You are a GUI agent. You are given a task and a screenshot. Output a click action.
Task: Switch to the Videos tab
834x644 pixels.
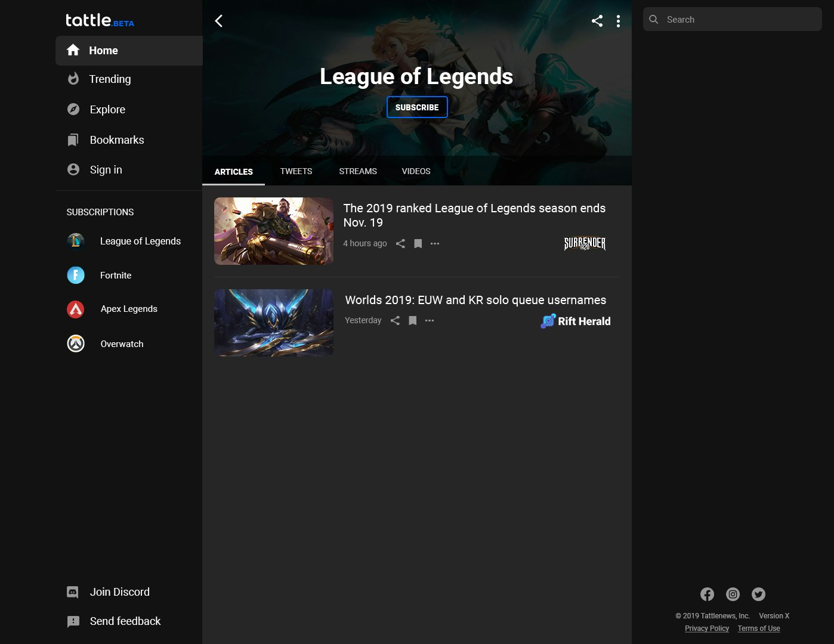point(416,171)
